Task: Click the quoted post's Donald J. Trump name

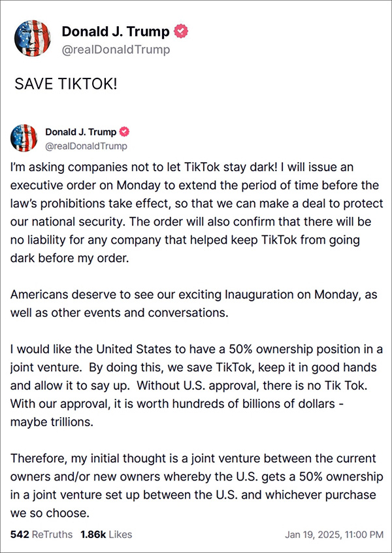Action: pyautogui.click(x=80, y=132)
